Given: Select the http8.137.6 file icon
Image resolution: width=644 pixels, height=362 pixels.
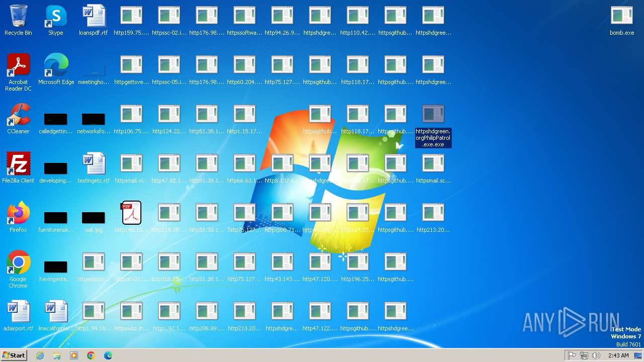Looking at the screenshot, I should pos(282,168).
